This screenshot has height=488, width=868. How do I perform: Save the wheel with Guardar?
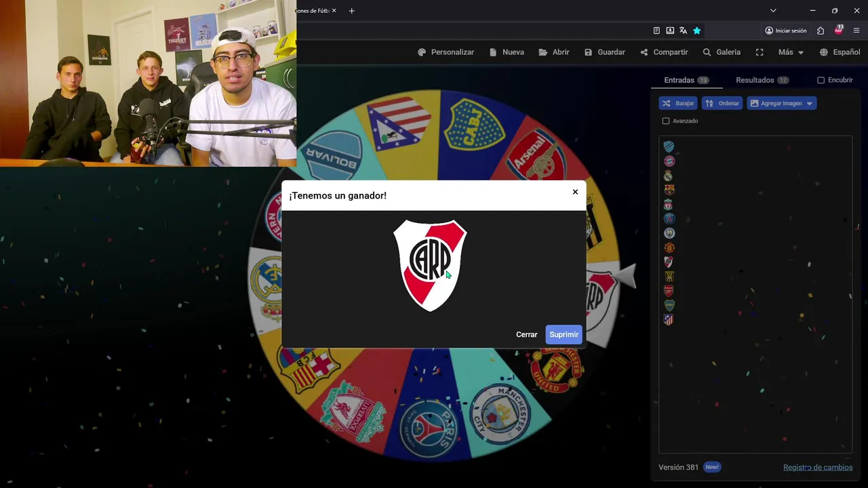pyautogui.click(x=605, y=52)
